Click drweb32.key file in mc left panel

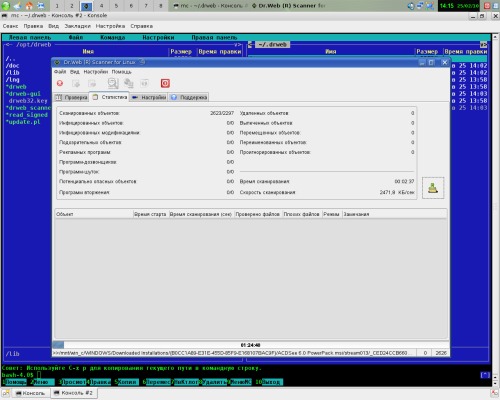click(x=28, y=101)
